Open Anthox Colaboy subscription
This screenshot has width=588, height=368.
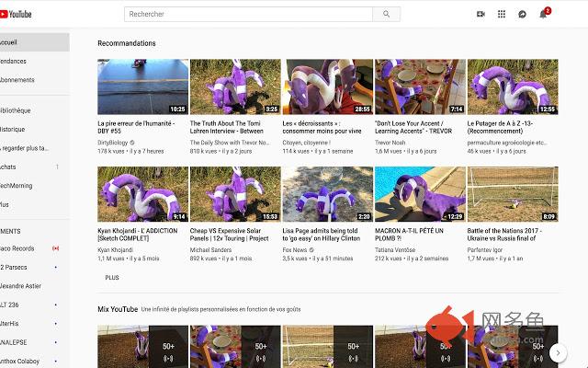[35, 361]
